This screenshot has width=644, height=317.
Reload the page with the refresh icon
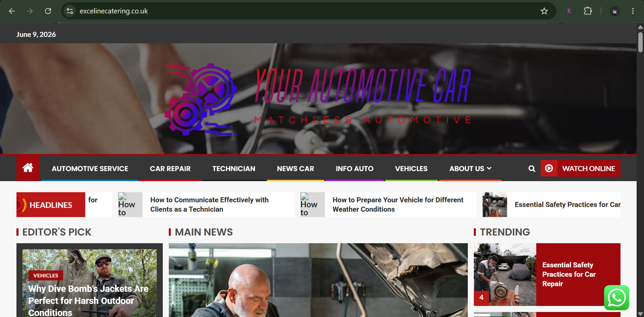[48, 11]
